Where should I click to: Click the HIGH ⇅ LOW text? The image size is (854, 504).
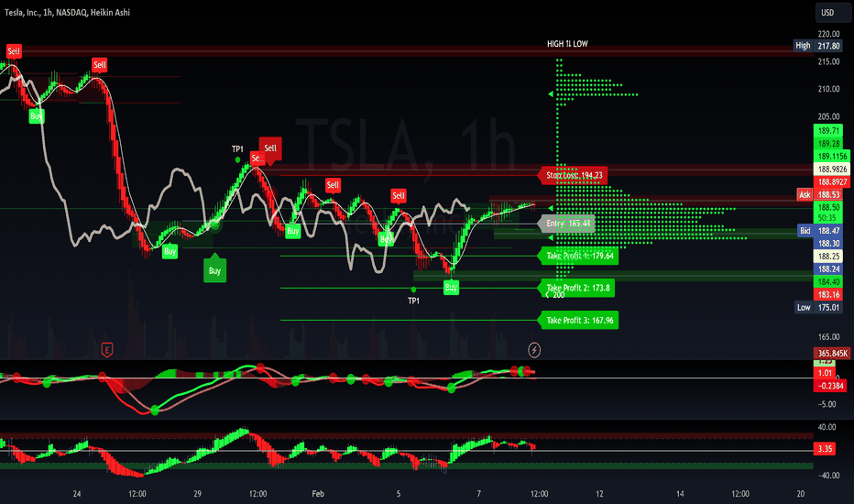pos(567,44)
